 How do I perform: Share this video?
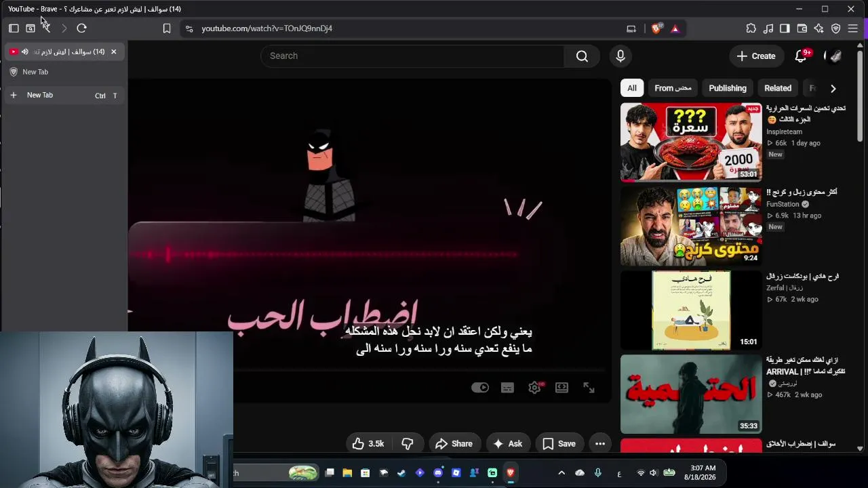point(454,444)
